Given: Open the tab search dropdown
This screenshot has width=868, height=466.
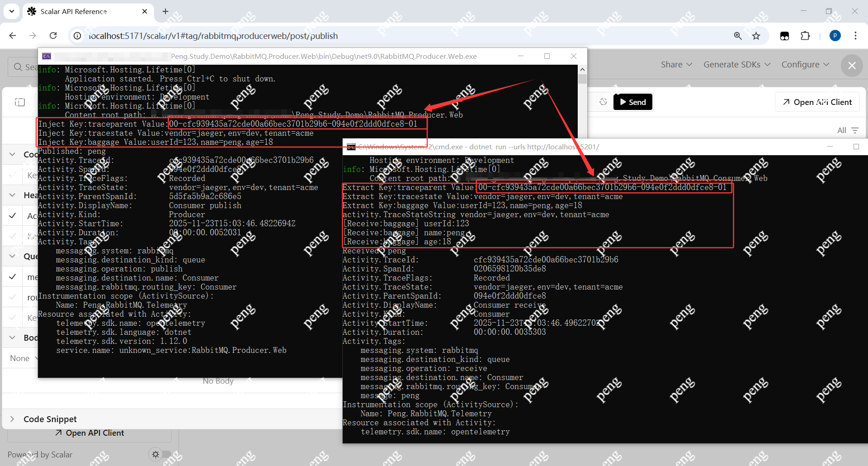Looking at the screenshot, I should pyautogui.click(x=12, y=11).
